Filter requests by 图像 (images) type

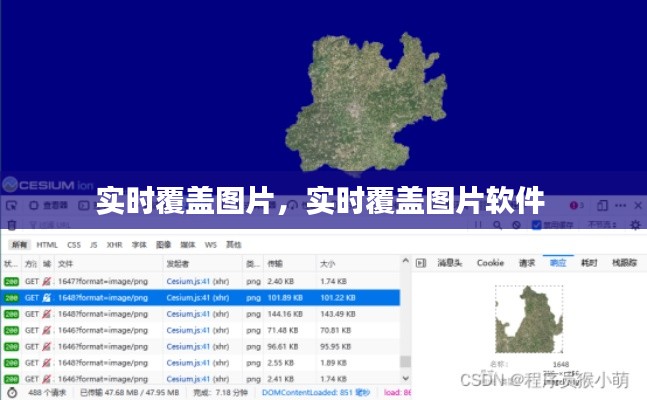tap(164, 244)
